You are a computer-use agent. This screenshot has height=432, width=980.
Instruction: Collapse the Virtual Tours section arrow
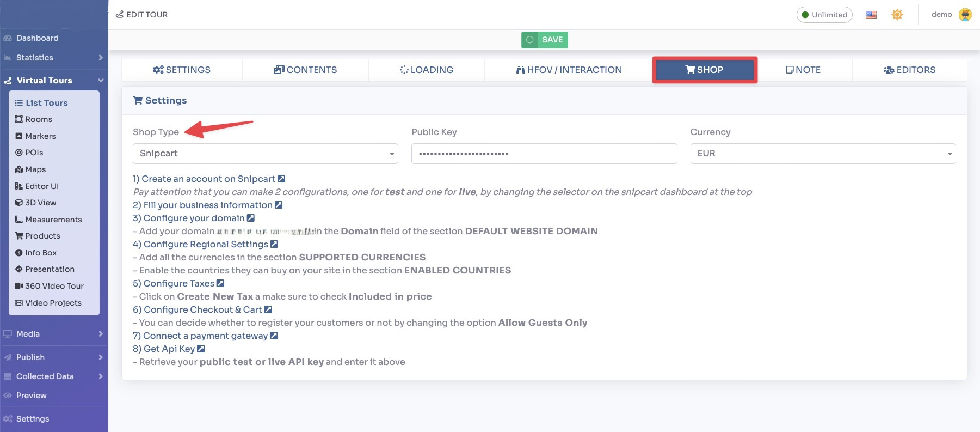[101, 81]
